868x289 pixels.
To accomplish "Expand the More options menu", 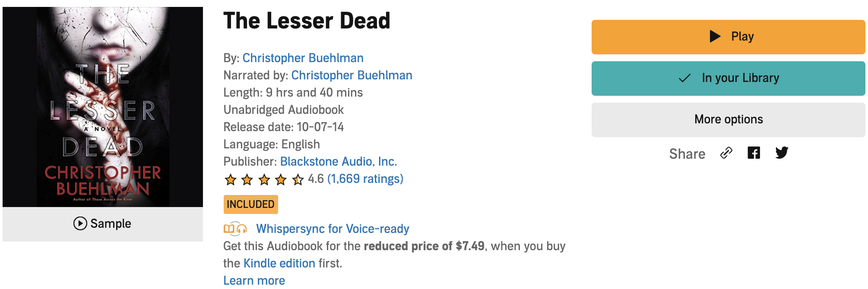I will [728, 119].
